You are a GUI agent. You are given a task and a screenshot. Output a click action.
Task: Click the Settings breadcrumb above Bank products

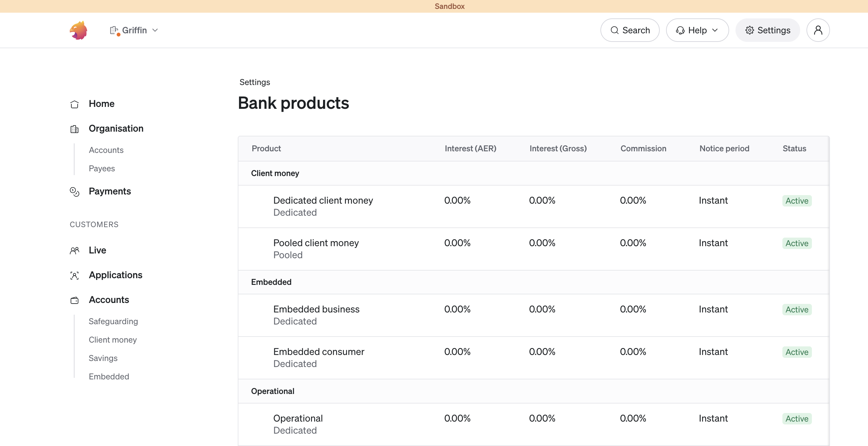click(x=254, y=82)
